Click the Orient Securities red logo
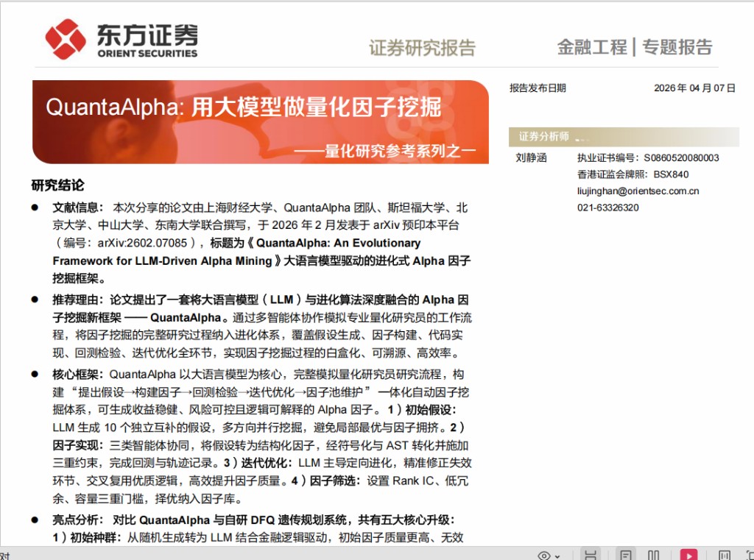 coord(66,40)
